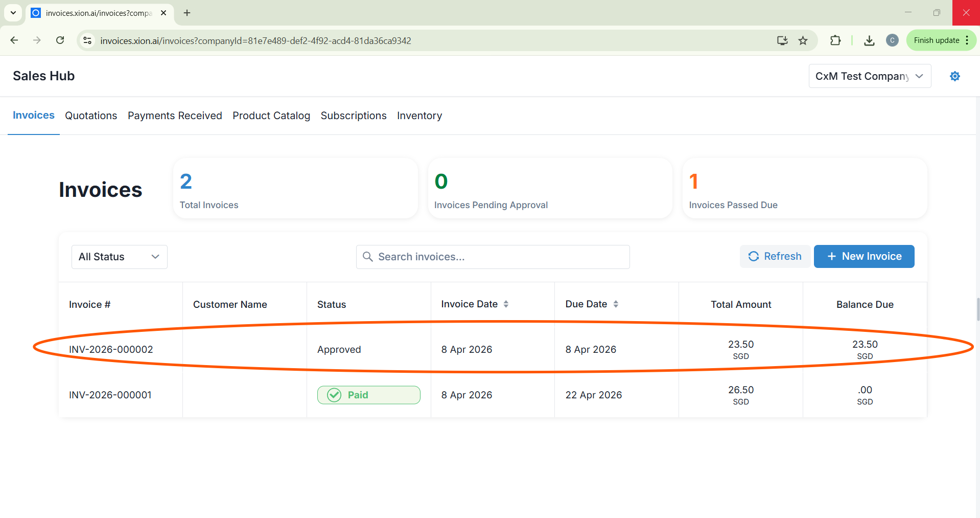Open the Payments Received tab
This screenshot has height=518, width=980.
coord(175,116)
